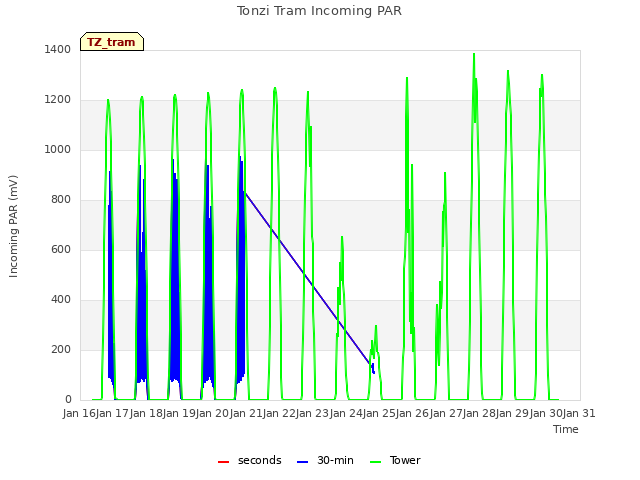
Task: Click the Jan 22 x-axis tick label
Action: pos(279,413)
